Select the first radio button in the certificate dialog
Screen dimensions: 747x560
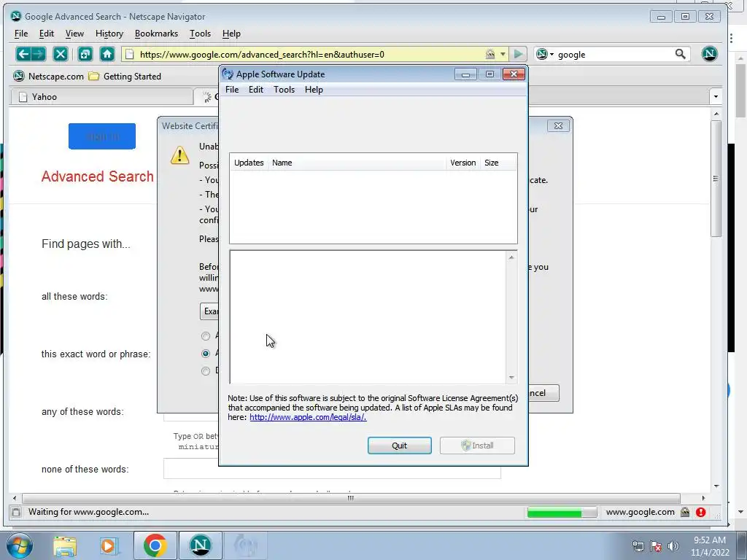[205, 336]
